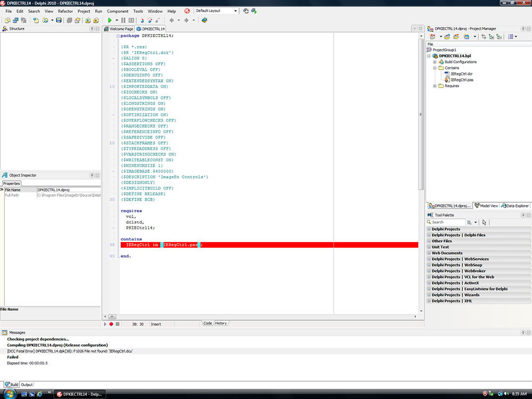Image resolution: width=532 pixels, height=399 pixels.
Task: Select the DCC Fatal Error message line
Action: coord(70,351)
